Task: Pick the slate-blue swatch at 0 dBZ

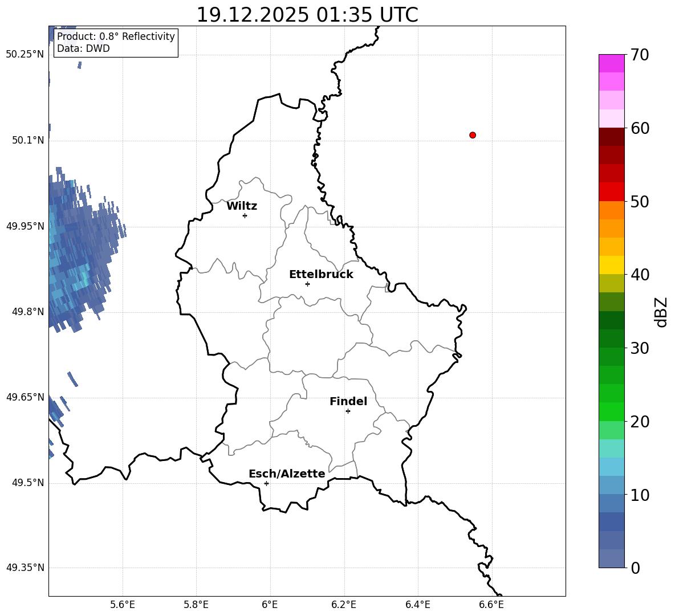Action: 611,559
